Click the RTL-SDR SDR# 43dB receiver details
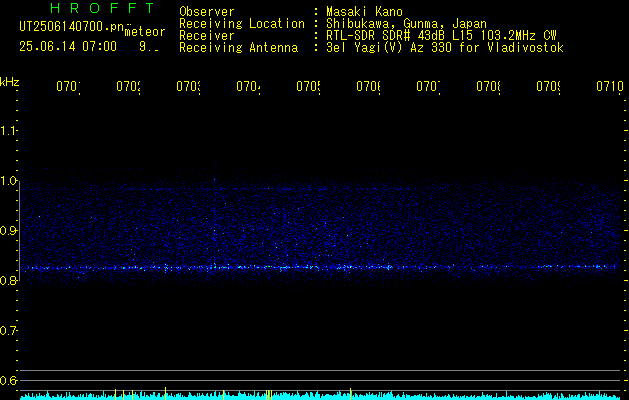The width and height of the screenshot is (629, 400). [442, 36]
